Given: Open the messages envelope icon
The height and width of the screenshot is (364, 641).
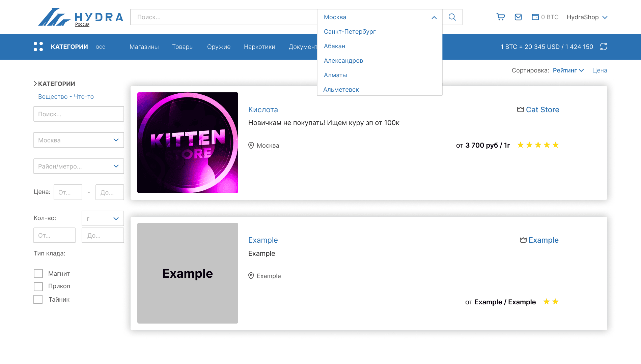Looking at the screenshot, I should [518, 17].
